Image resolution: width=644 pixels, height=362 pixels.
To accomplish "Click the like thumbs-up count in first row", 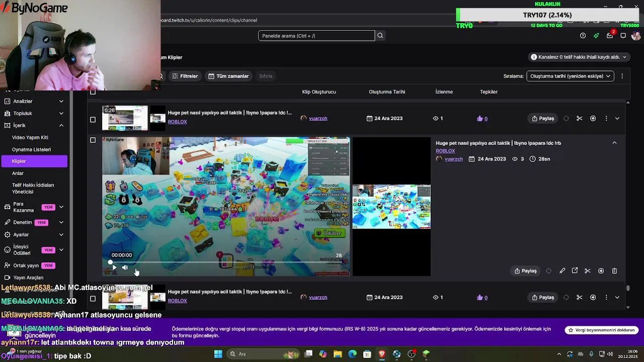I will point(482,119).
